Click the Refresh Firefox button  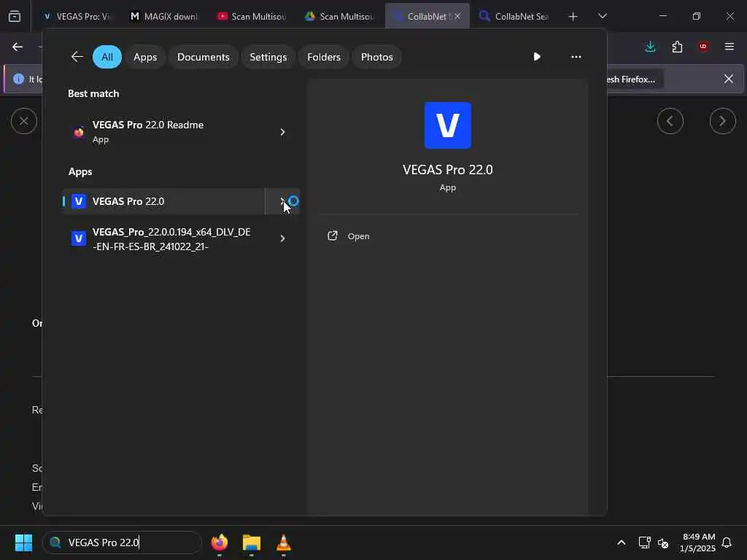(635, 79)
